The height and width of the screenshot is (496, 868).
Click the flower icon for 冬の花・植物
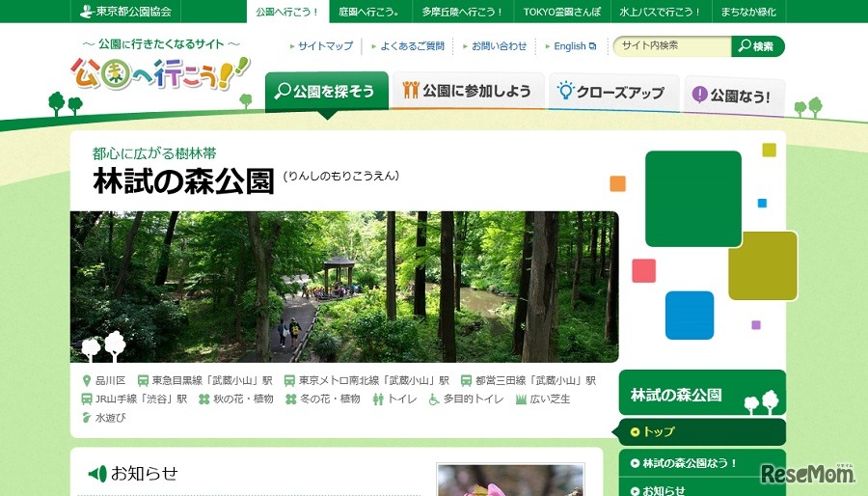coord(291,400)
